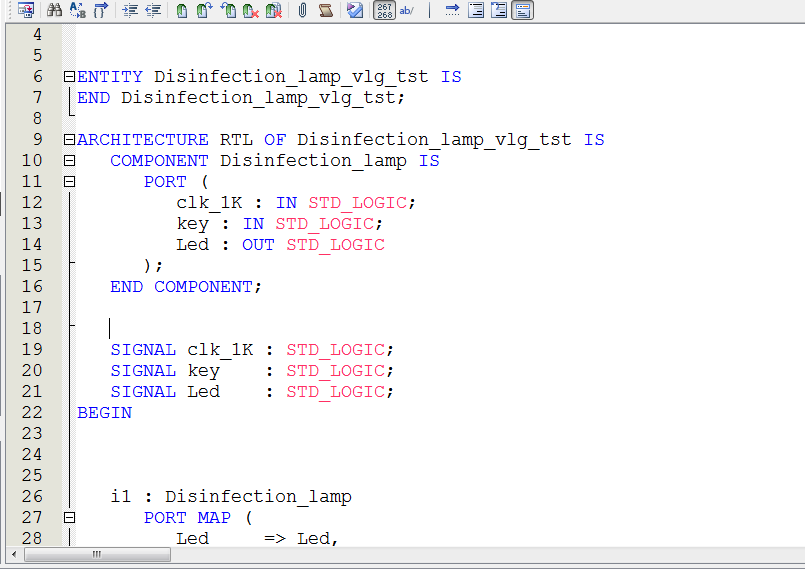
Task: Click 'OUT' keyword on line 14
Action: click(x=258, y=245)
